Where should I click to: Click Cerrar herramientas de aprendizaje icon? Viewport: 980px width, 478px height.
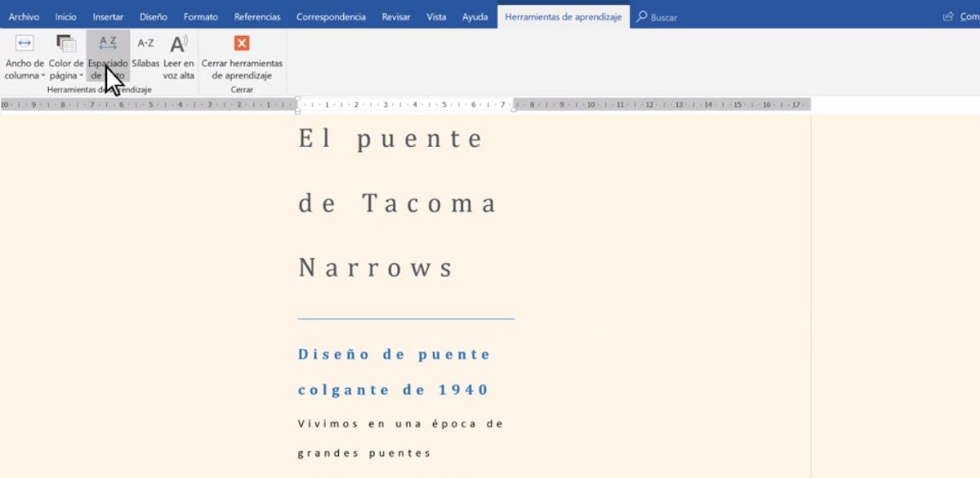[x=242, y=44]
